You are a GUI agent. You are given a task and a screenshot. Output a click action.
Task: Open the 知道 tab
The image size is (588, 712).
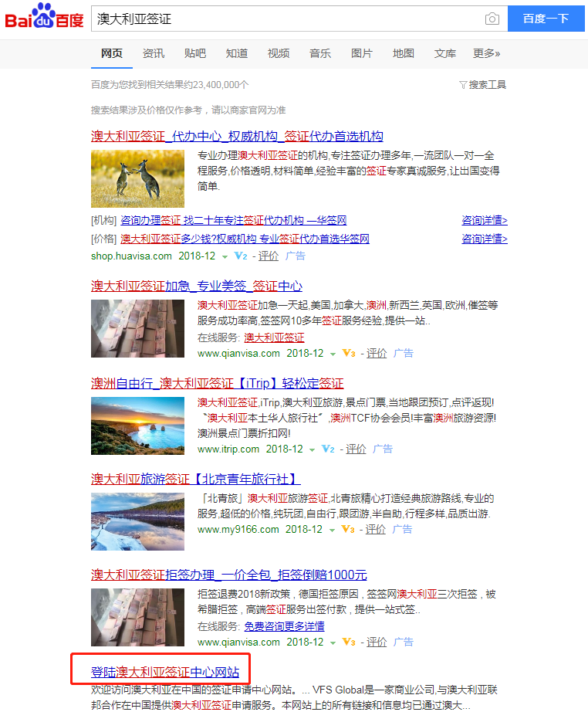(237, 53)
